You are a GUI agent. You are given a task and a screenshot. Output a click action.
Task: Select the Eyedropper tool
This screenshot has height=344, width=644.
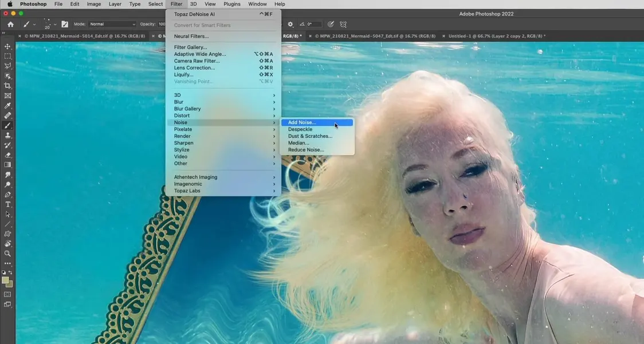[7, 106]
